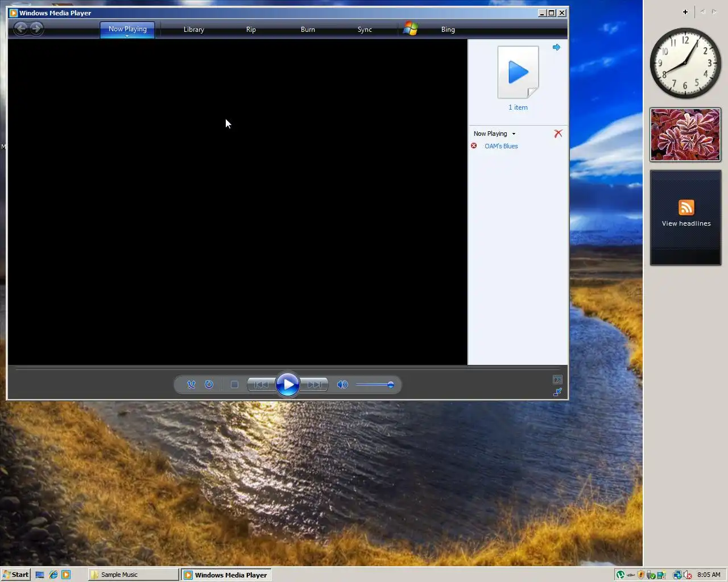The height and width of the screenshot is (582, 728).
Task: Skip to the next track
Action: click(315, 385)
